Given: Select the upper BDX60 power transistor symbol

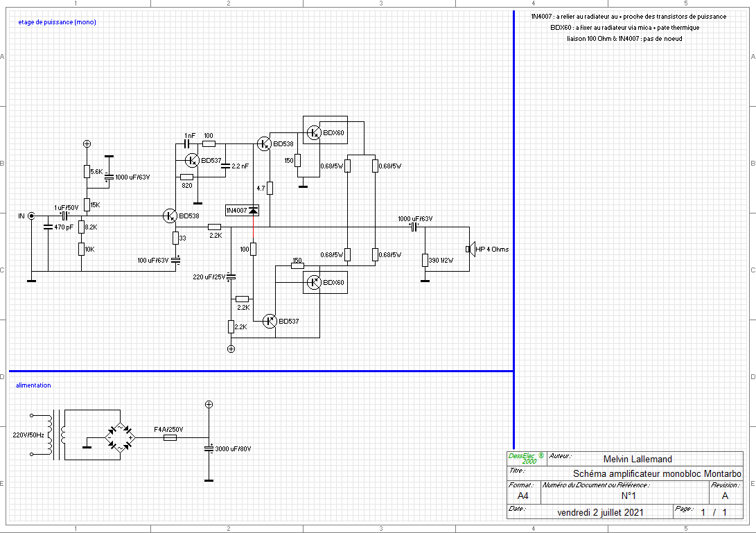Looking at the screenshot, I should (315, 132).
